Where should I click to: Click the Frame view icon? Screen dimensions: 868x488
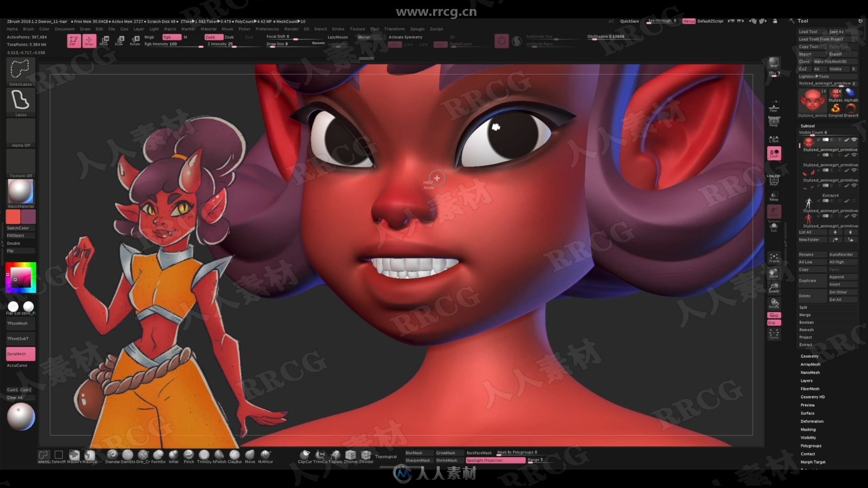pos(774,258)
